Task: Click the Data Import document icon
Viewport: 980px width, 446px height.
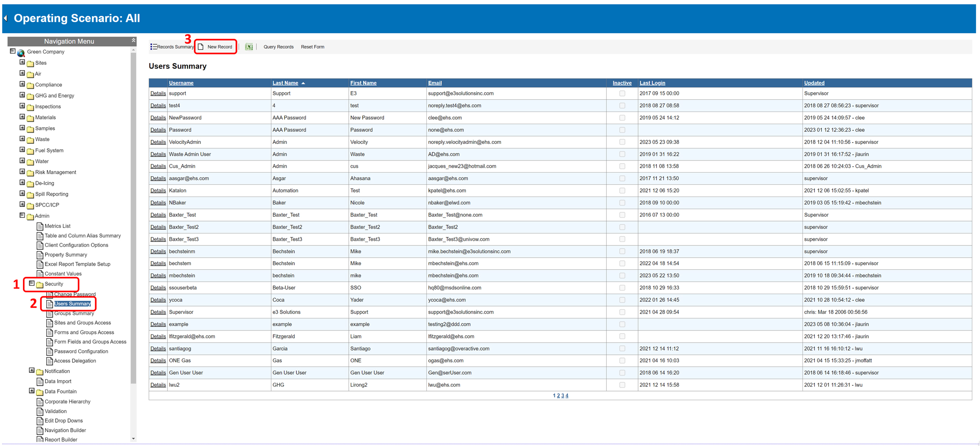Action: coord(40,382)
